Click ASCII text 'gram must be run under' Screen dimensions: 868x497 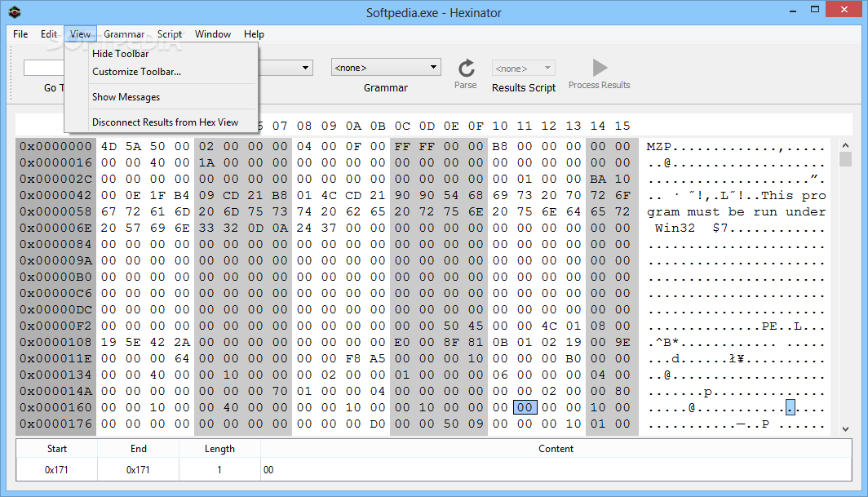pyautogui.click(x=736, y=211)
